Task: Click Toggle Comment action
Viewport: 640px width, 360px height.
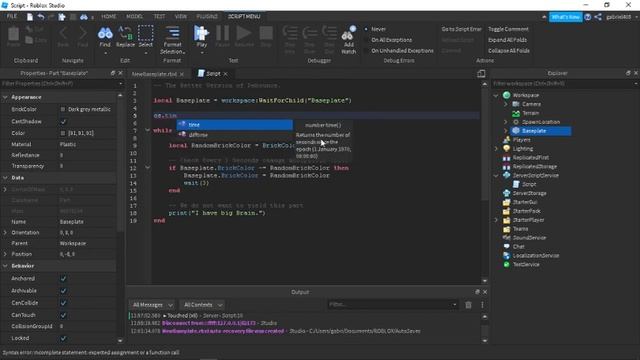Action: click(508, 29)
